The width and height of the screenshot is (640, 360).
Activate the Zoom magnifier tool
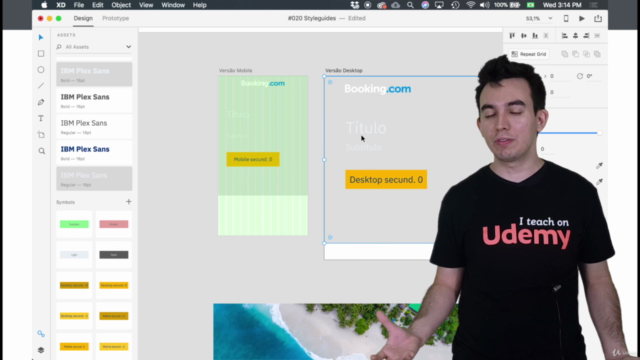(x=41, y=151)
